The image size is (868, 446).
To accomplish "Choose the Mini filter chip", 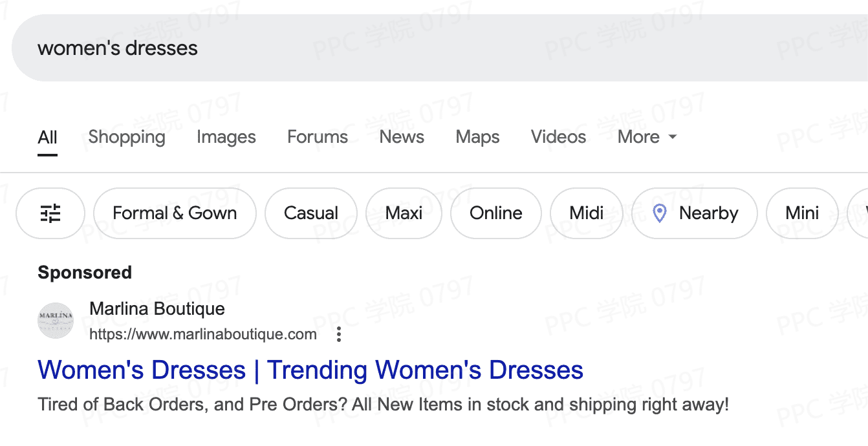I will coord(802,213).
